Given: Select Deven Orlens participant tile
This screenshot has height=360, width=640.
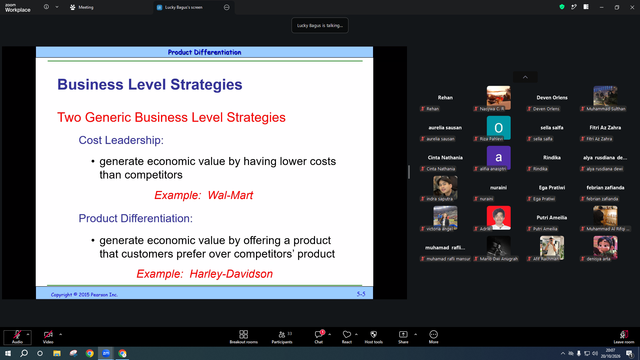Looking at the screenshot, I should 552,98.
